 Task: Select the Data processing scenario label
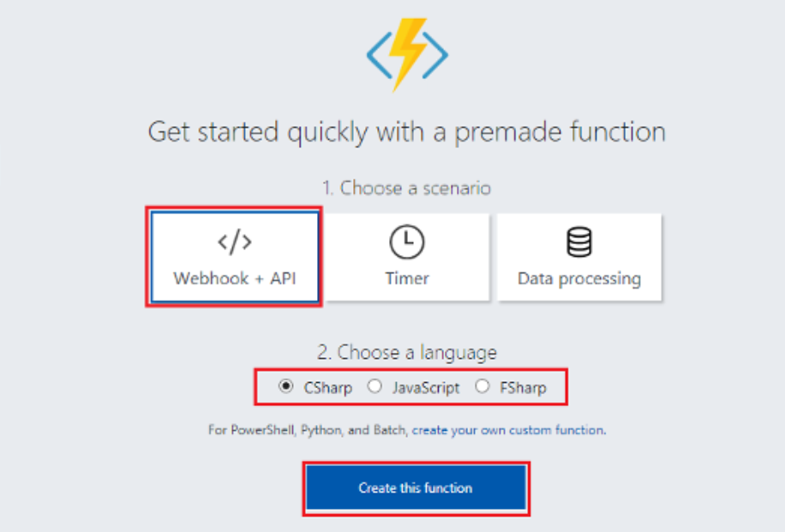click(579, 278)
